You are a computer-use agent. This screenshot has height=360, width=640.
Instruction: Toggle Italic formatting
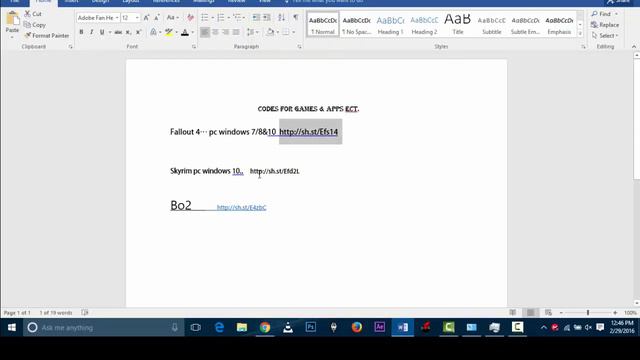(91, 32)
